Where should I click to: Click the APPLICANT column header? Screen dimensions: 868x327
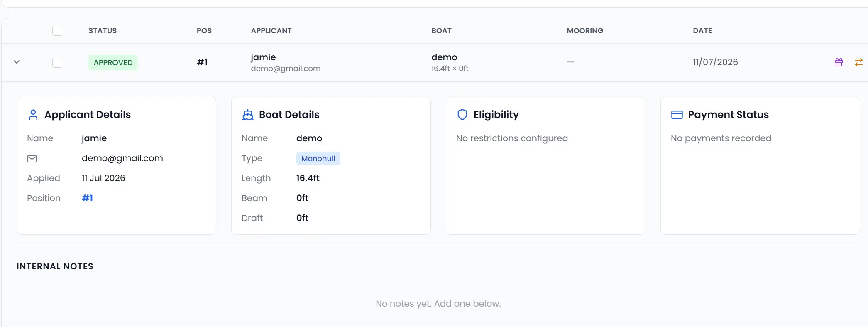coord(271,31)
